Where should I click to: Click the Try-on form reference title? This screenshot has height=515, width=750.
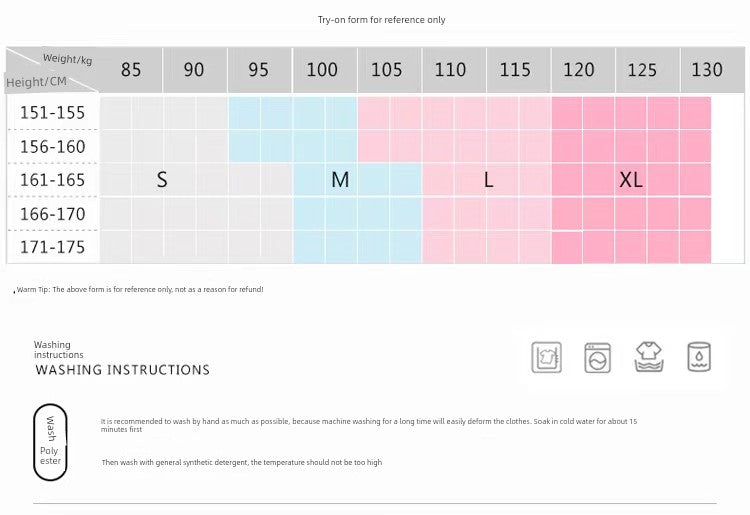click(382, 20)
